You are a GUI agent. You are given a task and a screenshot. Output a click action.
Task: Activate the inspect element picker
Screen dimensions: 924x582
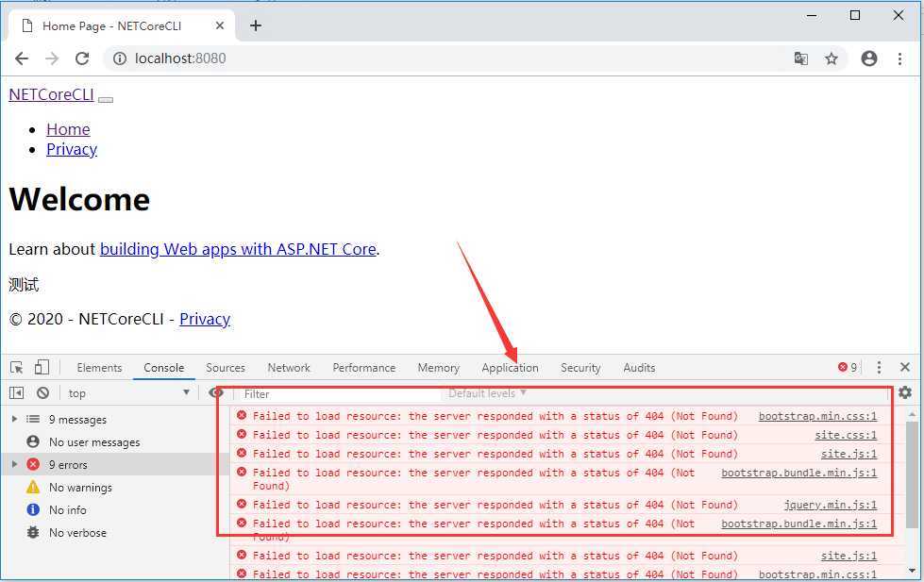coord(16,368)
